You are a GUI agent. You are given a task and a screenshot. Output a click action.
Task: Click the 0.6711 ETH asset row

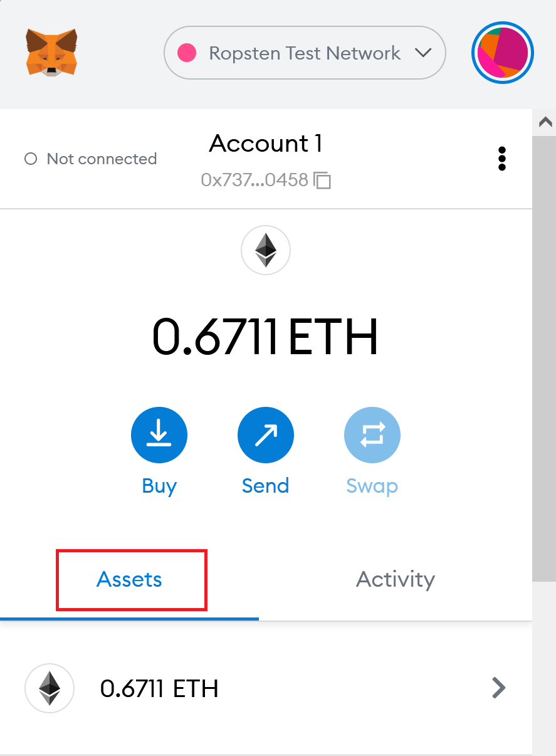coord(266,688)
